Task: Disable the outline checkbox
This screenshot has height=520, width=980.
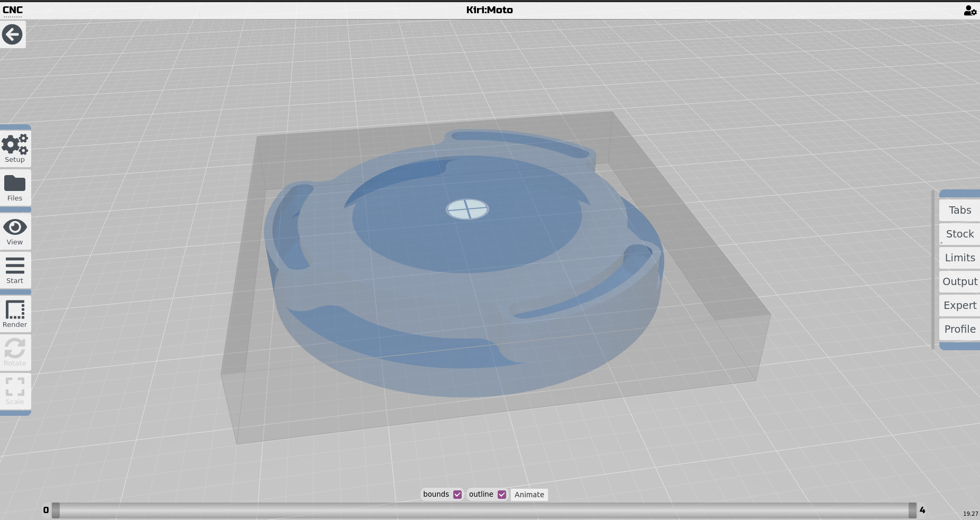Action: pos(501,494)
